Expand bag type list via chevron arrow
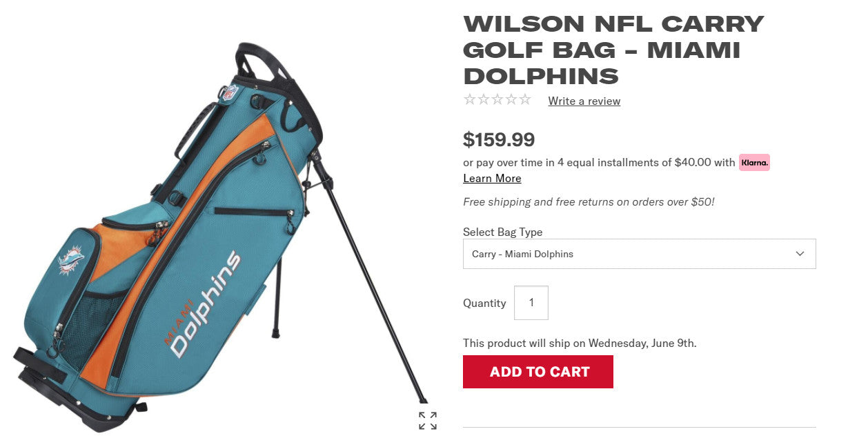Image resolution: width=868 pixels, height=438 pixels. point(800,254)
